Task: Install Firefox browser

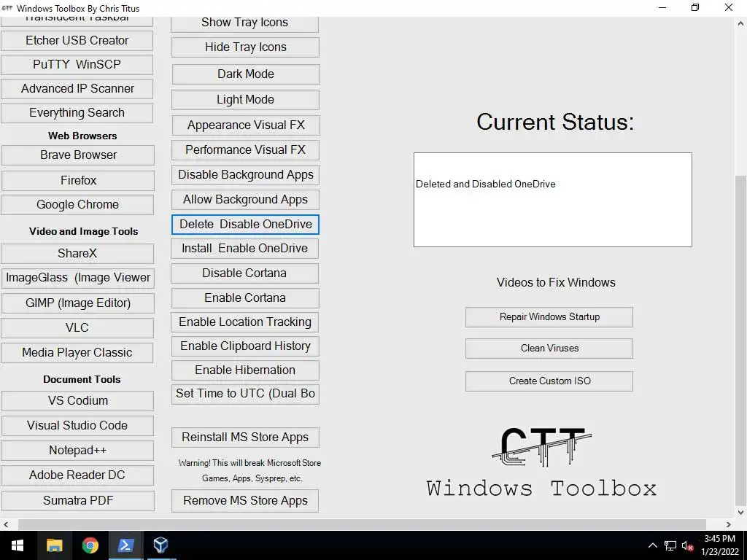Action: coord(78,181)
